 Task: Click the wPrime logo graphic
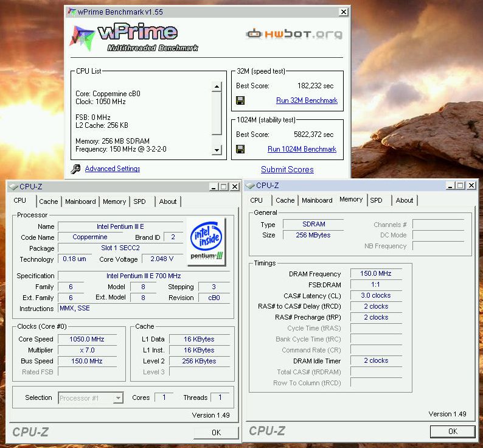point(134,37)
